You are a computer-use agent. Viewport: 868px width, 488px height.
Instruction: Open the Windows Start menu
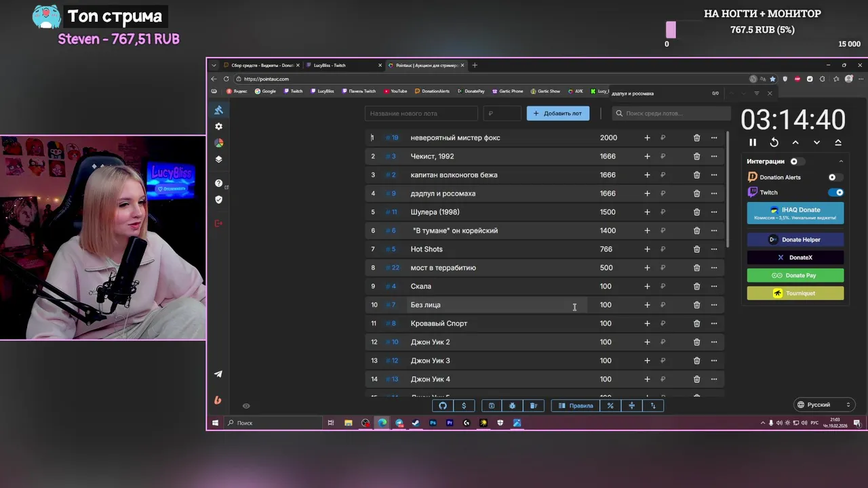point(215,423)
